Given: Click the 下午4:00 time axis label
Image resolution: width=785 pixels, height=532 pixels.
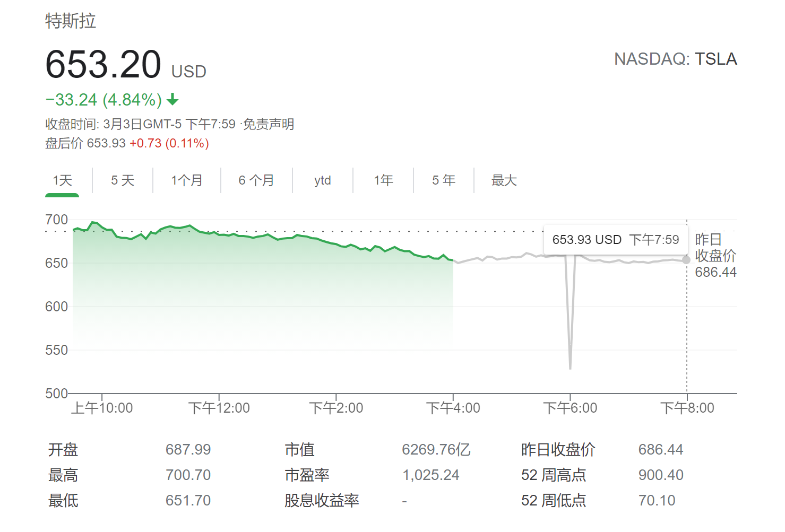Looking at the screenshot, I should pyautogui.click(x=453, y=408).
